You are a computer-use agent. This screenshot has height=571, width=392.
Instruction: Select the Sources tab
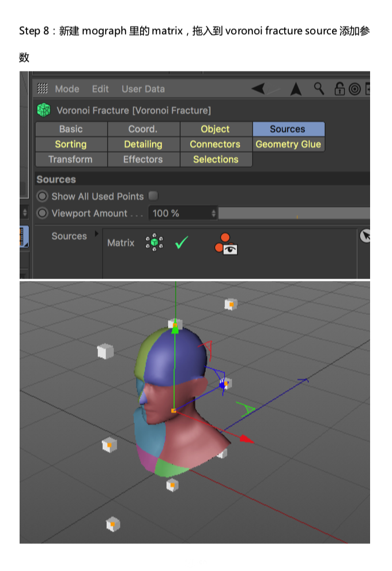[288, 129]
